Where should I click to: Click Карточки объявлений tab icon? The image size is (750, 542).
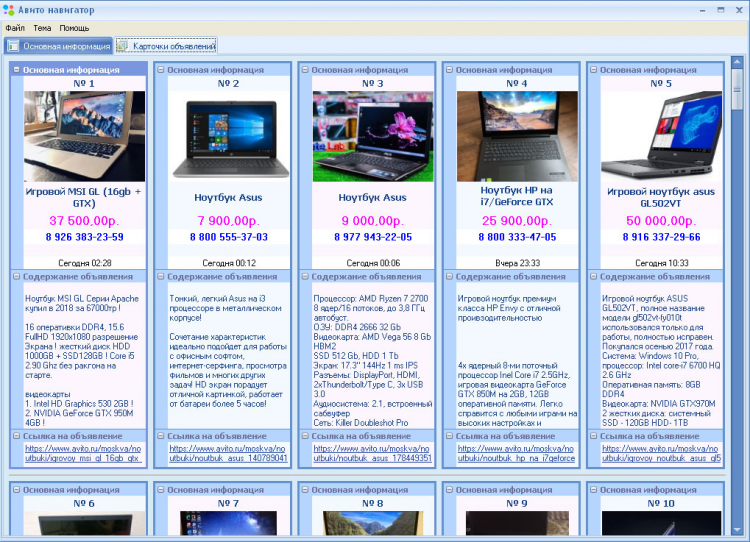(122, 46)
